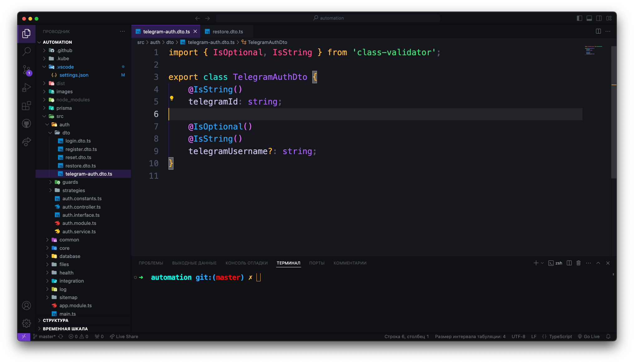Open the new terminal profile dropdown arrow
634x364 pixels.
542,263
